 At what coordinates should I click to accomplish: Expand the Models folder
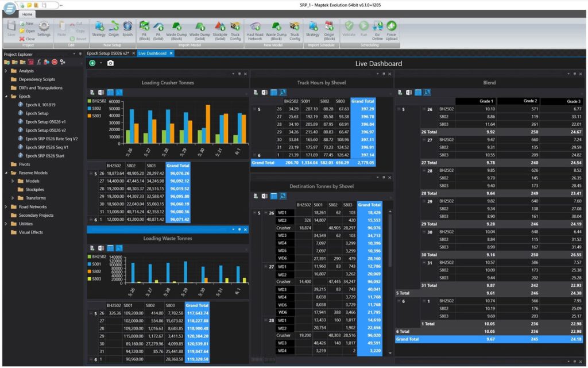click(x=13, y=181)
